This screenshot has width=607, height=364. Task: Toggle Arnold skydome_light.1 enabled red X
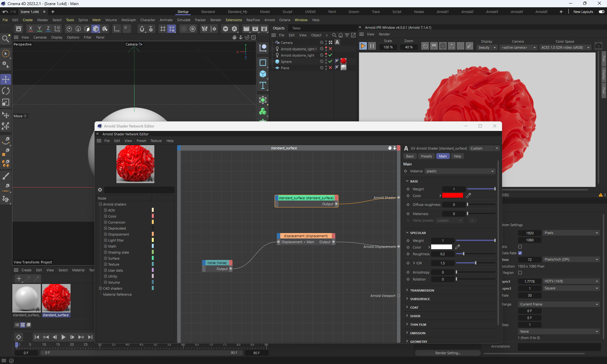click(x=330, y=49)
